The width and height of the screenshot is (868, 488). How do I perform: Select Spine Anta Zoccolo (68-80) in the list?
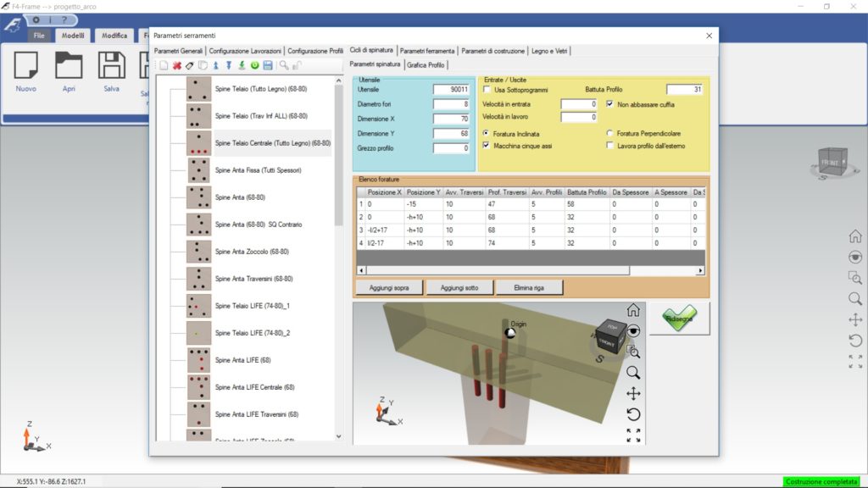tap(253, 252)
